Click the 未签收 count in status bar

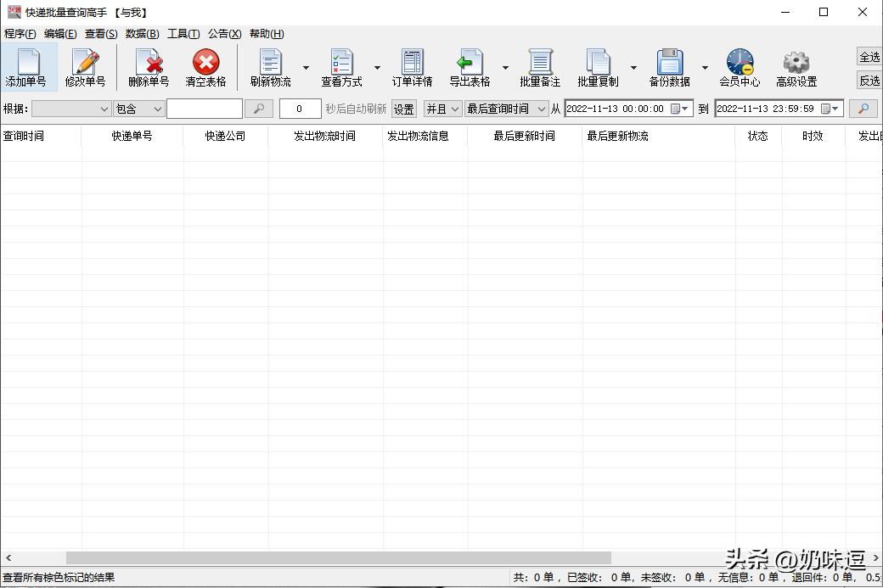coord(672,577)
